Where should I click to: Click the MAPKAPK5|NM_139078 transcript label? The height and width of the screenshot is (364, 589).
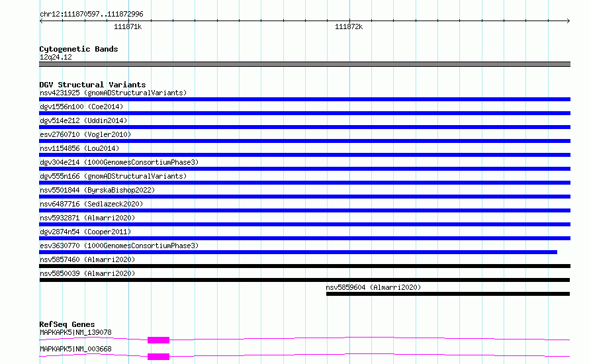(x=75, y=332)
